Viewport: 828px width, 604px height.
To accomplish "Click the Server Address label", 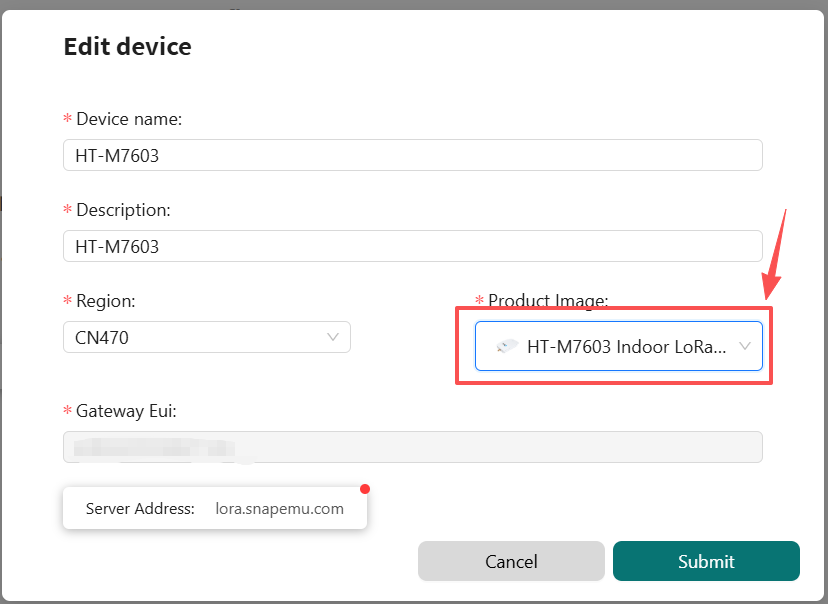I will (140, 509).
